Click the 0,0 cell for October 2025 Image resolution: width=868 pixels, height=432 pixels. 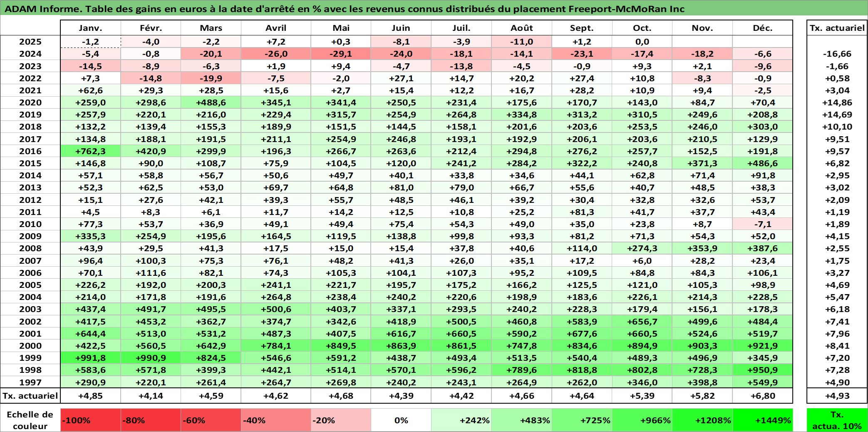(x=642, y=42)
